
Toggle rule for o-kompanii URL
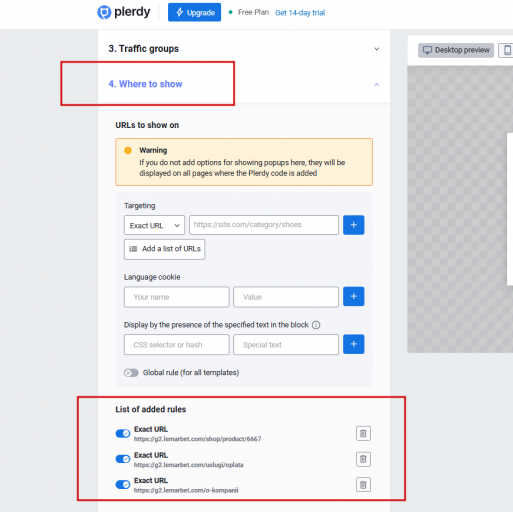tap(123, 484)
